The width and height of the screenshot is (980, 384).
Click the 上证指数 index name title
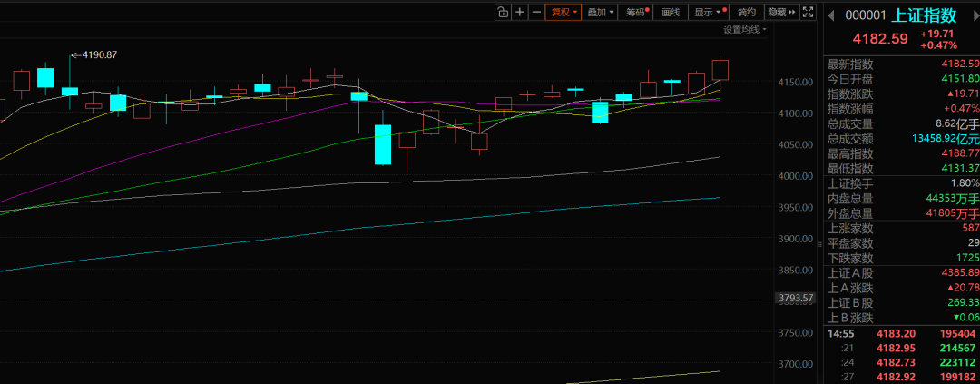coord(924,15)
